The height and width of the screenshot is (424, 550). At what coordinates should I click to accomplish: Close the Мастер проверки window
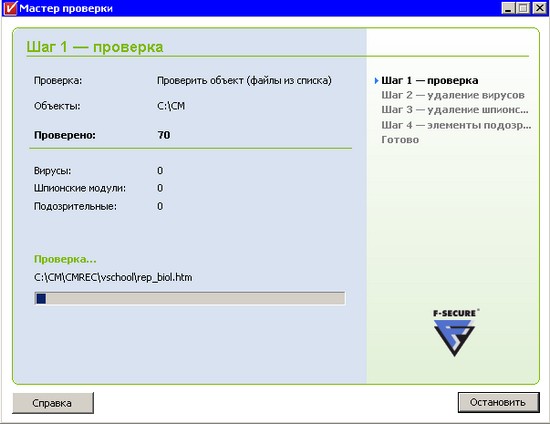coord(539,8)
